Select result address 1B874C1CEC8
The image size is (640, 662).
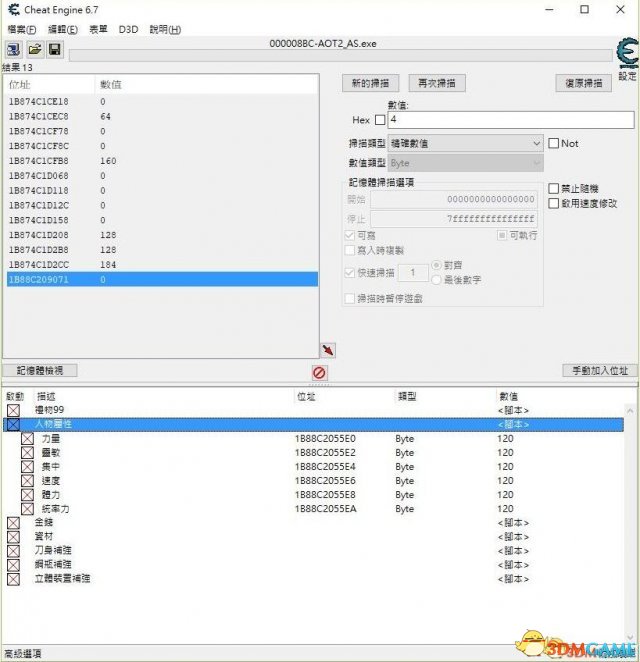pos(38,117)
